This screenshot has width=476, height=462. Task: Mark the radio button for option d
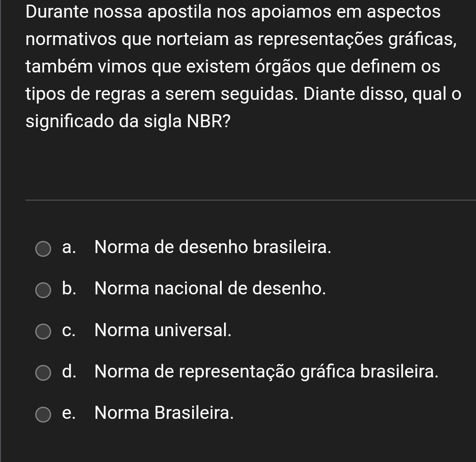point(44,373)
